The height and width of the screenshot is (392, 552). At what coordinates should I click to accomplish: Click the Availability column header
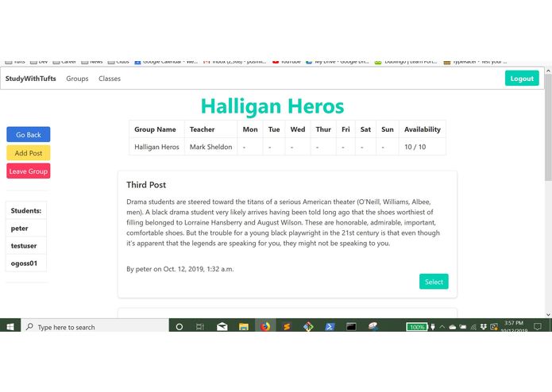tap(422, 129)
